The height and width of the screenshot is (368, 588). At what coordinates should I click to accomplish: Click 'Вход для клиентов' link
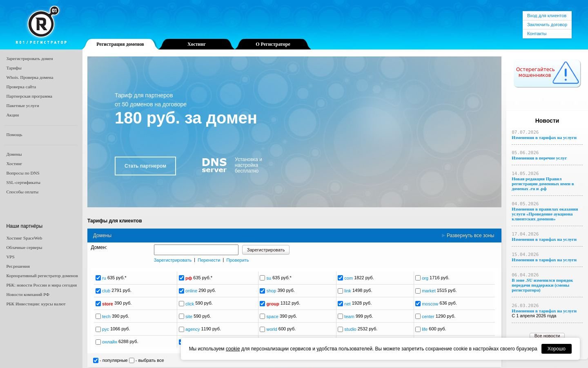point(547,16)
